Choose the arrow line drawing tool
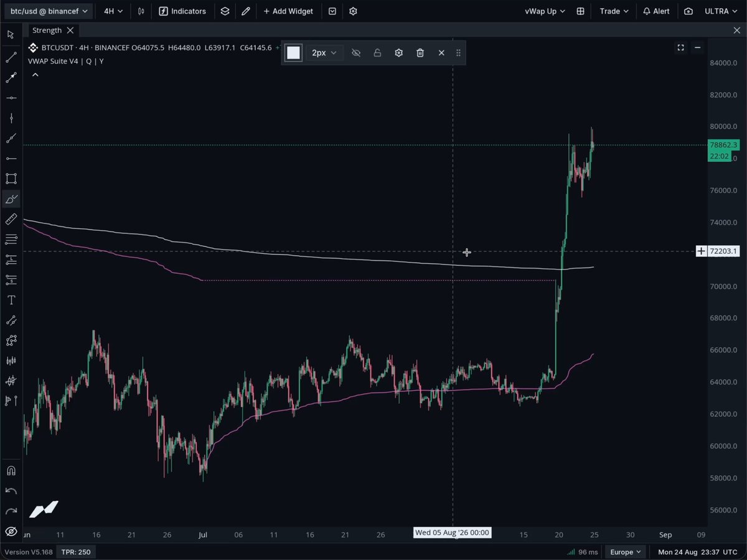This screenshot has height=560, width=747. 11,78
